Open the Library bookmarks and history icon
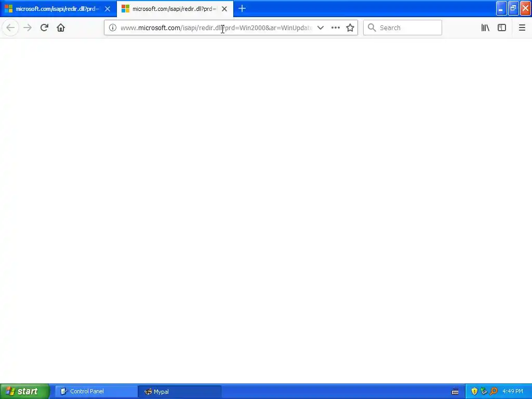This screenshot has width=532, height=399. 485,28
